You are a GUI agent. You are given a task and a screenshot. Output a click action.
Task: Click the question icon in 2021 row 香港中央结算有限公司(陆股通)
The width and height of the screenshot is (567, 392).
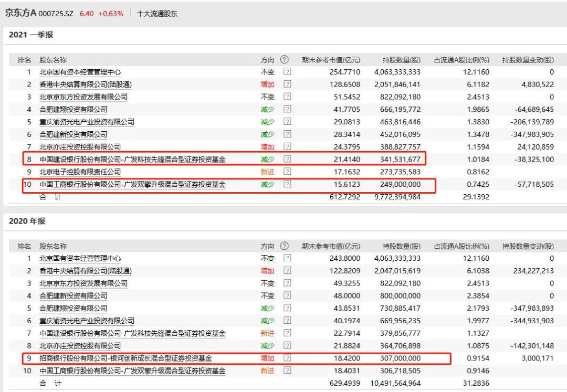tap(288, 84)
